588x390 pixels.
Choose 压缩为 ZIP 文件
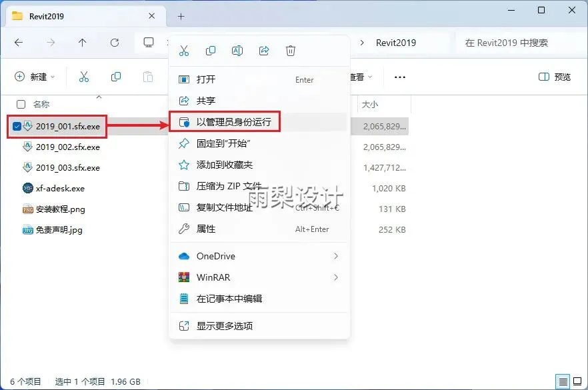pos(258,186)
